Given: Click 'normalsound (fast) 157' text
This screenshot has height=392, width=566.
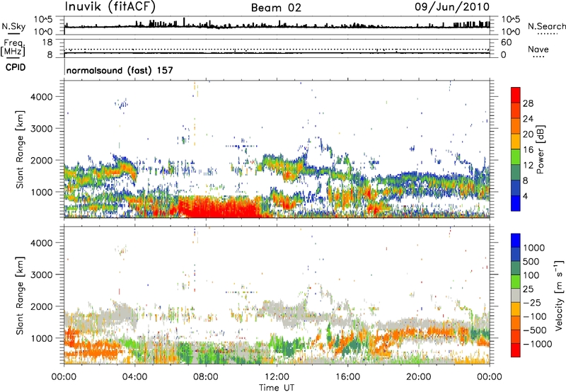Looking at the screenshot, I should (120, 70).
